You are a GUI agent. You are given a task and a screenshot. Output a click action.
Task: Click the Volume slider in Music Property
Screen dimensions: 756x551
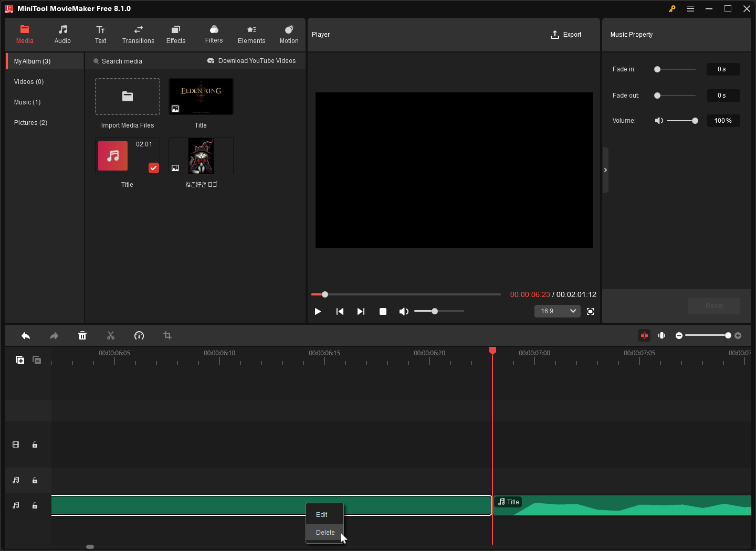tap(681, 121)
